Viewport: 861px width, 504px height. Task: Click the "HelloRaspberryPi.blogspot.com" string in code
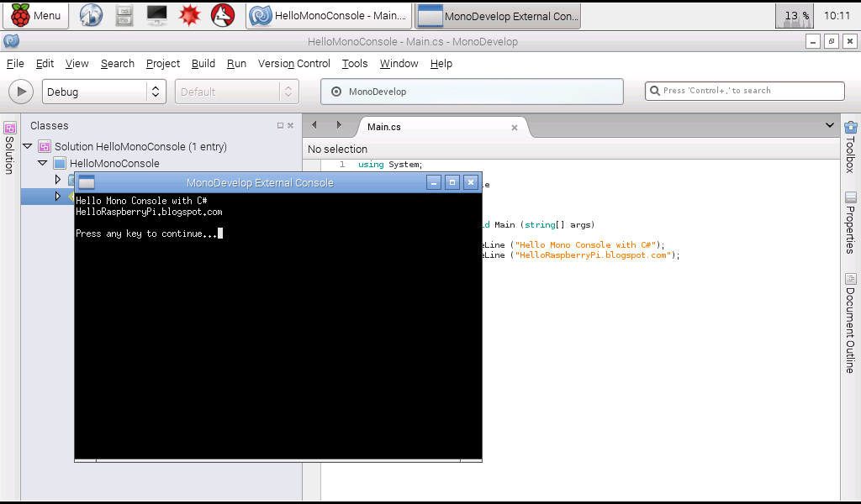click(x=593, y=255)
